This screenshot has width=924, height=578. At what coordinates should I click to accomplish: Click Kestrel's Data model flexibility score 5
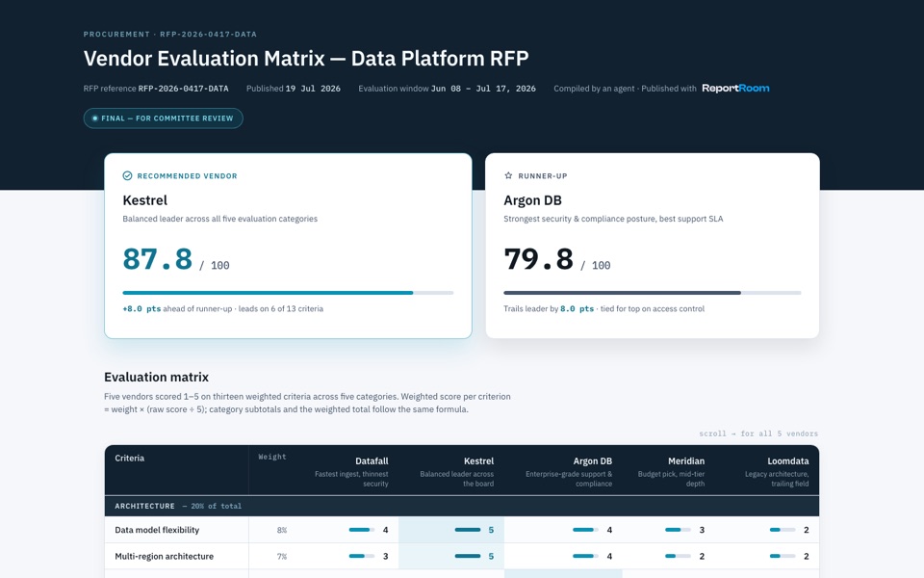[491, 530]
